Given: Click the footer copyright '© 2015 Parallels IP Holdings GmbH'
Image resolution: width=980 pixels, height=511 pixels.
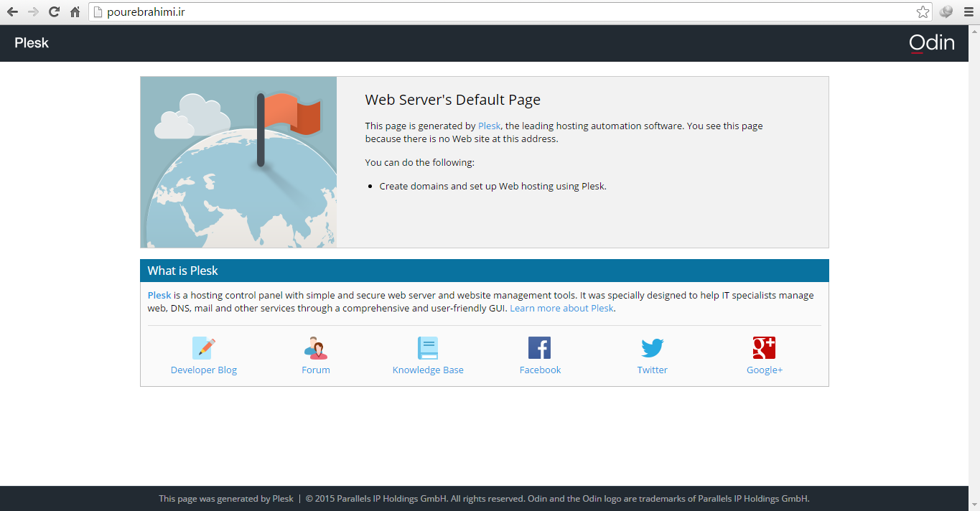Looking at the screenshot, I should coord(377,499).
